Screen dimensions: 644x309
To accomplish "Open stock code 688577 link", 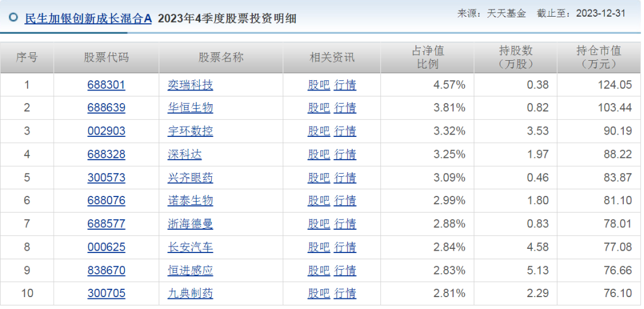I will [106, 224].
